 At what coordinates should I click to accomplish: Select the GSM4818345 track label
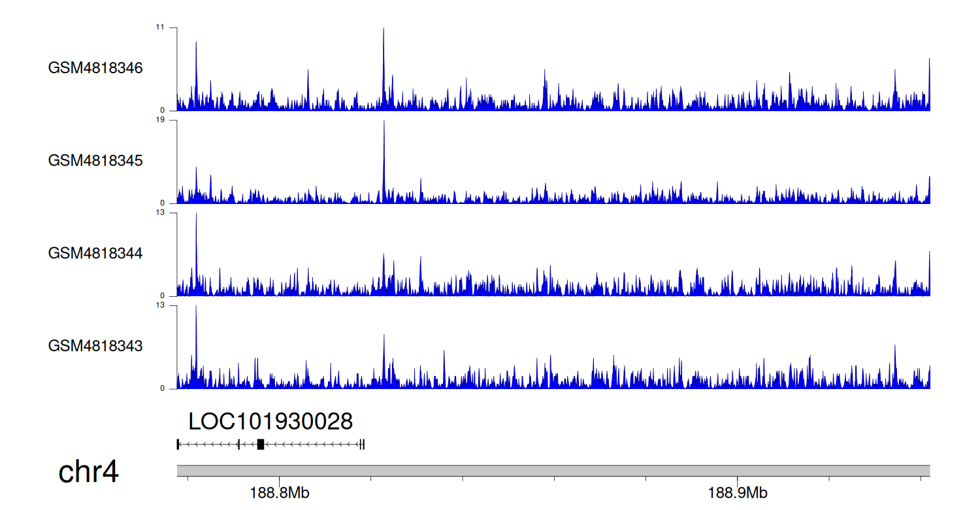pos(95,161)
